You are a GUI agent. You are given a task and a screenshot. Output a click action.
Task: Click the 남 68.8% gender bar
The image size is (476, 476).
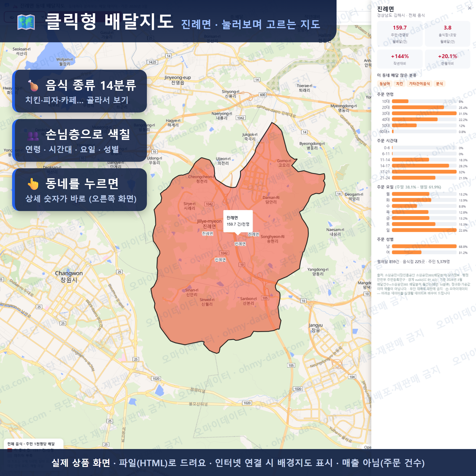point(424,246)
